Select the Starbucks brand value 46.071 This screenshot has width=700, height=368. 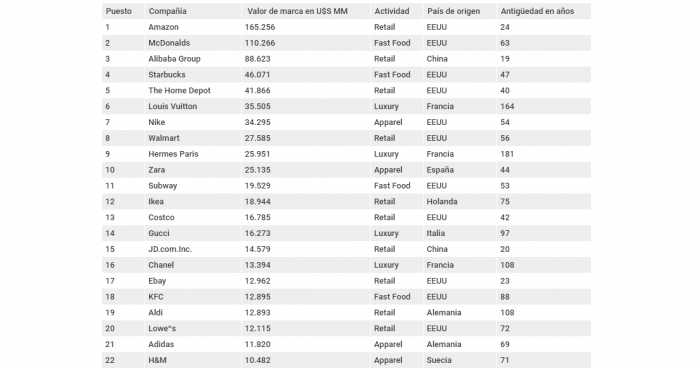coord(257,75)
